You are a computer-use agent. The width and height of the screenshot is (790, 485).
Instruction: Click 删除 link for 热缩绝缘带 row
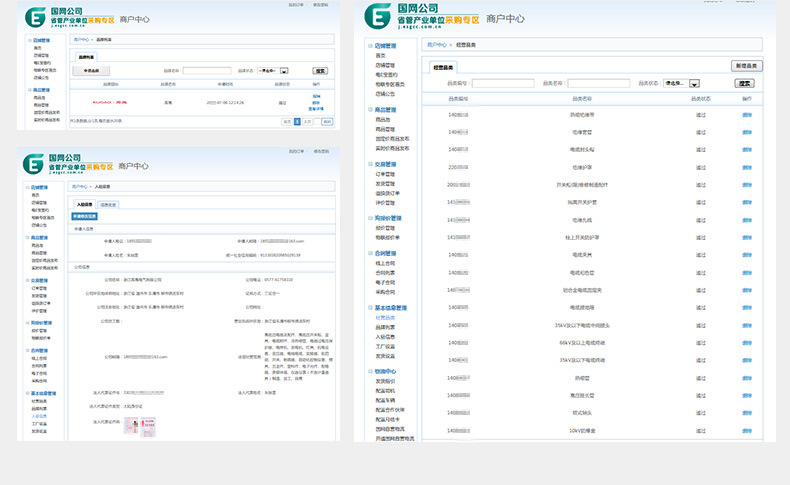(747, 115)
